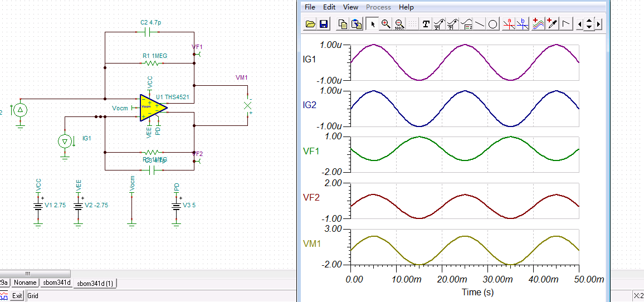The image size is (644, 302).
Task: Select the text T tool
Action: click(426, 24)
